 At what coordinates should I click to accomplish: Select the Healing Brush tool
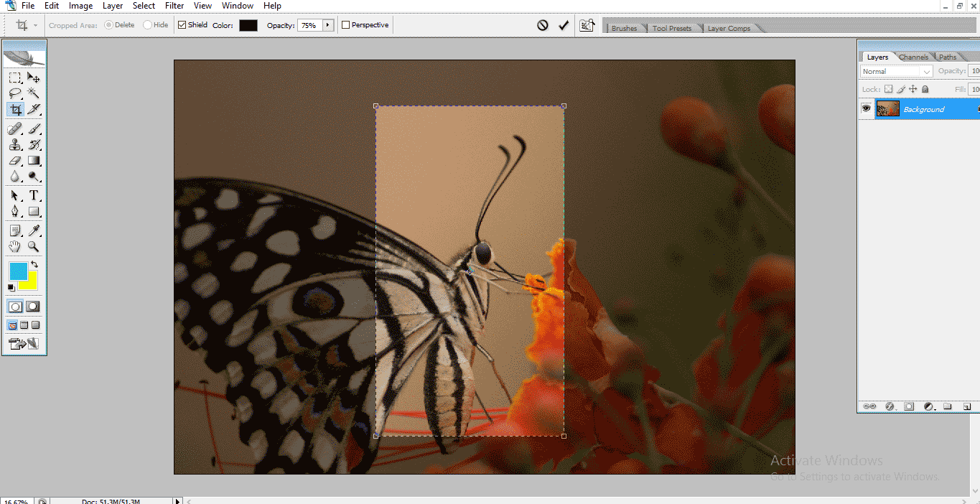(x=15, y=129)
